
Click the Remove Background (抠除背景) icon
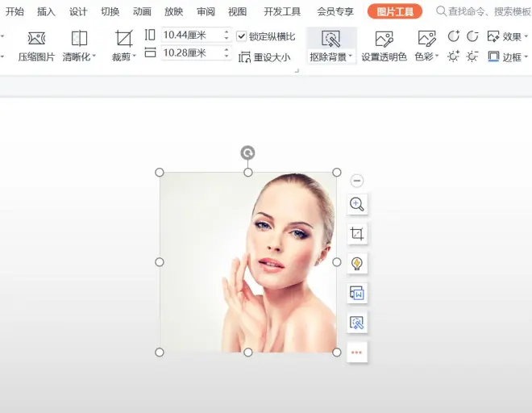[330, 39]
